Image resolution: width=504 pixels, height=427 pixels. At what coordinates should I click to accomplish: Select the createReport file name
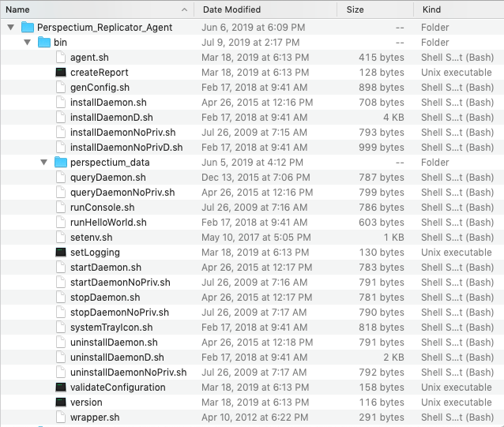tap(100, 73)
